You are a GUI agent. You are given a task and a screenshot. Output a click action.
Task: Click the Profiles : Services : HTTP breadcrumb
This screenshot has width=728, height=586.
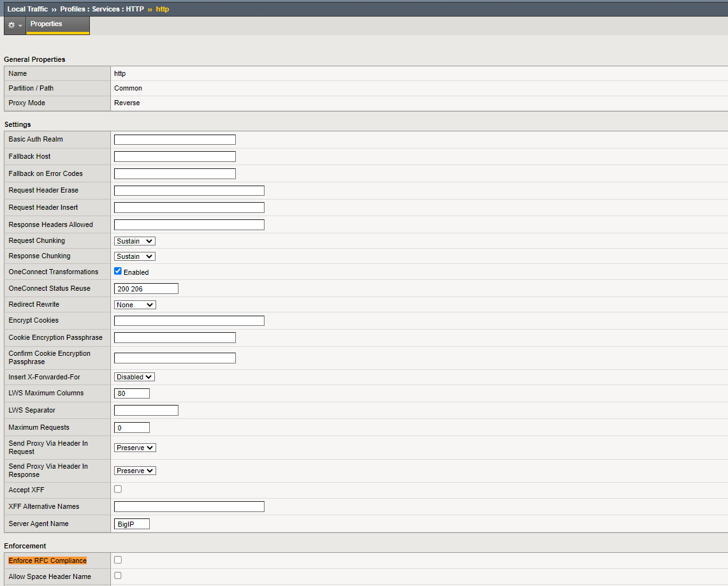(x=102, y=9)
